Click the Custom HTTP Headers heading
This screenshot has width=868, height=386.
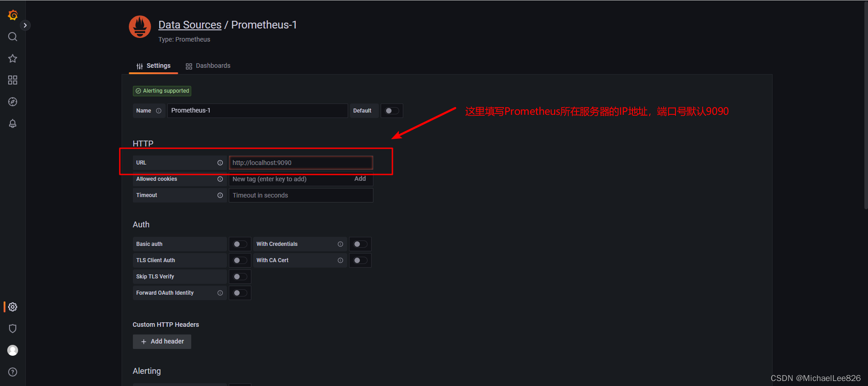[x=166, y=325]
